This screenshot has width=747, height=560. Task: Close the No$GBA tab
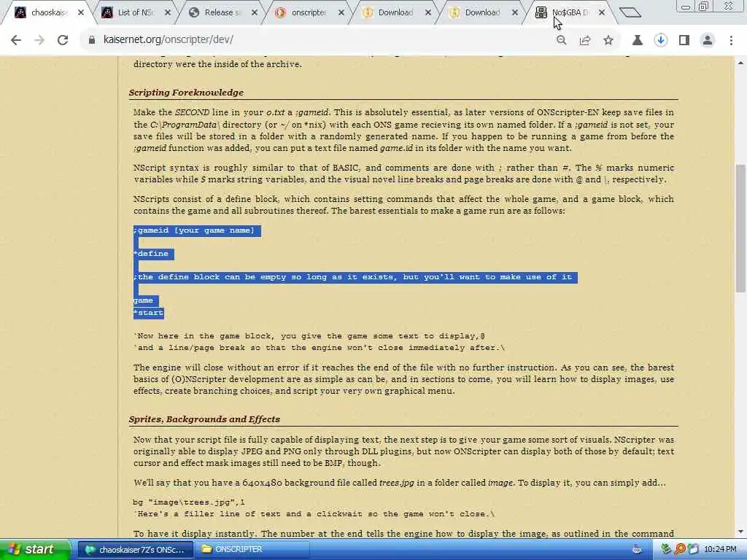[602, 12]
